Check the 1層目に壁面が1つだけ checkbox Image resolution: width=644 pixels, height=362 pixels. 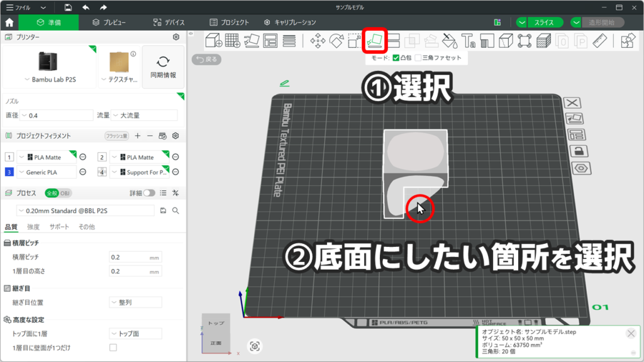coord(113,347)
